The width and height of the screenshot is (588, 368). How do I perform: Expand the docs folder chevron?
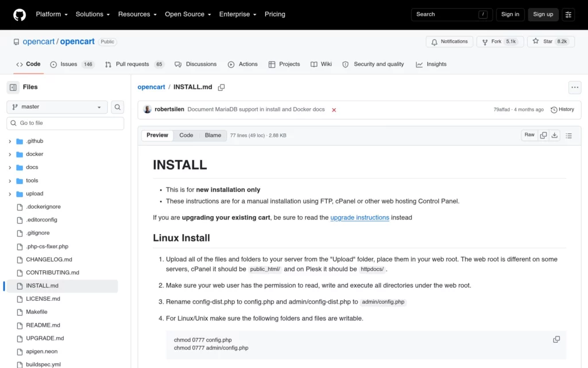[x=10, y=168]
